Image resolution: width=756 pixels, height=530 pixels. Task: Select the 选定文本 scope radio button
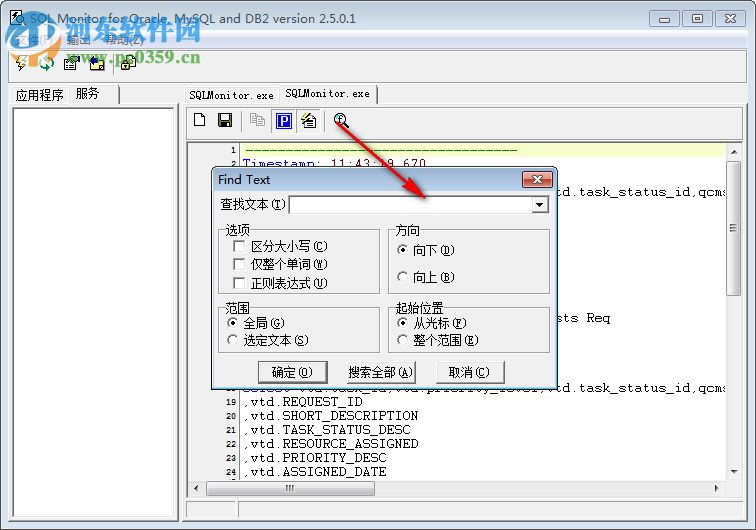(232, 340)
